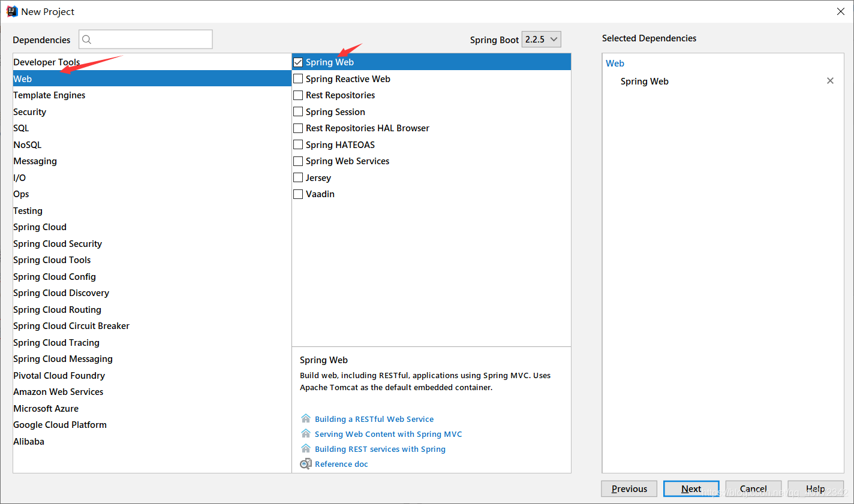This screenshot has width=854, height=504.
Task: Choose the Alibaba category
Action: (152, 441)
